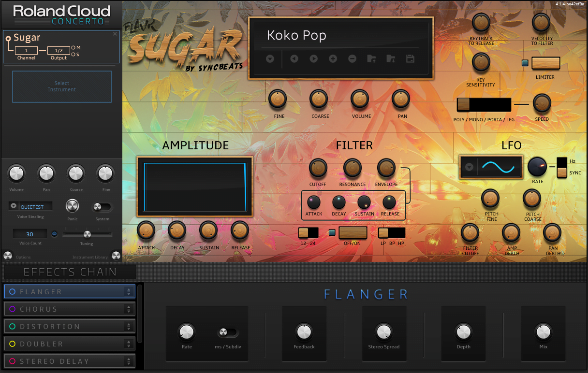Screen dimensions: 588x373
Task: Click the Amplitude Decay knob
Action: (x=177, y=230)
